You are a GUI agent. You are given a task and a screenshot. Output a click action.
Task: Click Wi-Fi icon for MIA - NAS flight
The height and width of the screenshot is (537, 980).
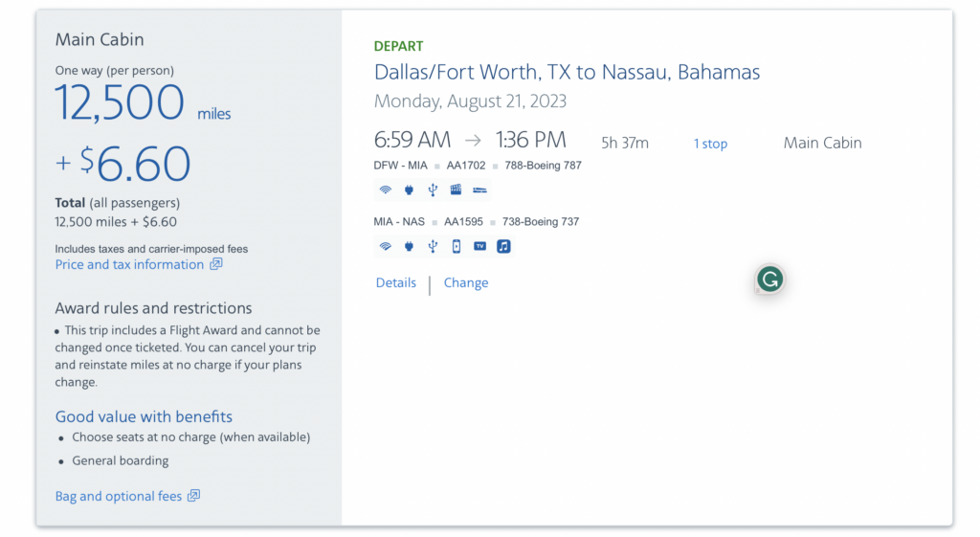coord(386,246)
